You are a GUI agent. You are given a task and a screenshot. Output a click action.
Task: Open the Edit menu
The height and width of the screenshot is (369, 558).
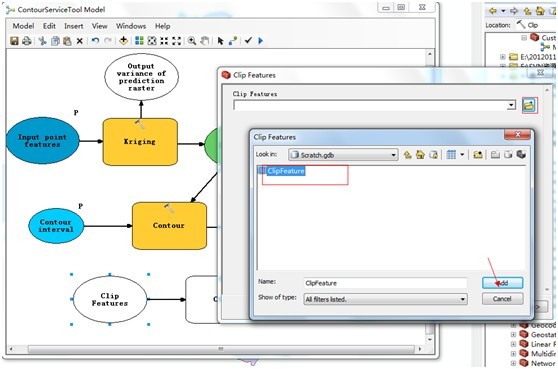(x=49, y=26)
